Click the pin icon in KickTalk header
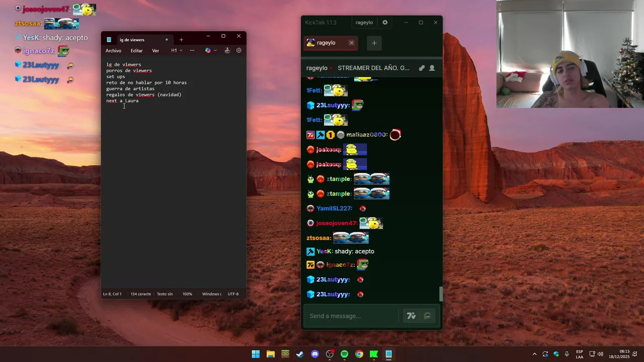Image resolution: width=644 pixels, height=362 pixels. point(422,68)
